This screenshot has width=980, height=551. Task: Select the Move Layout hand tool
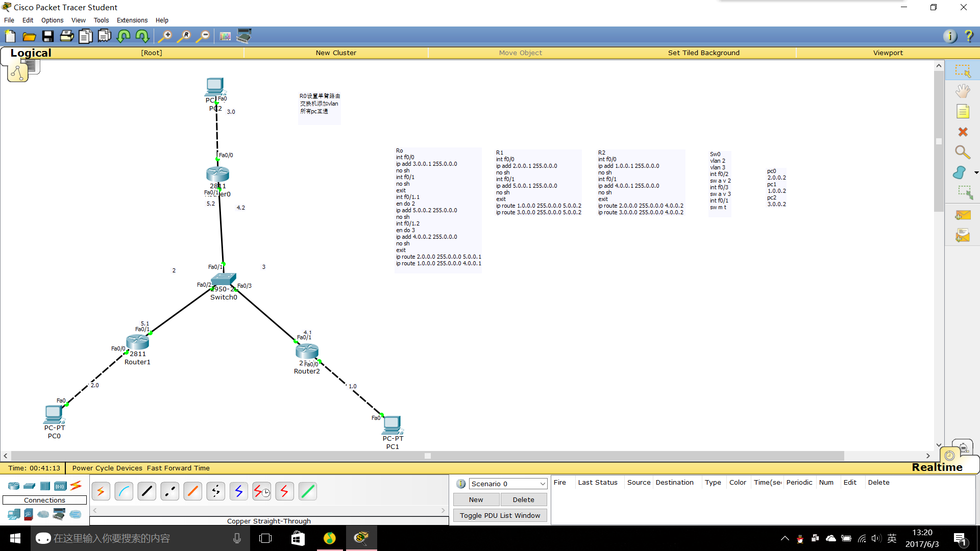(x=963, y=91)
